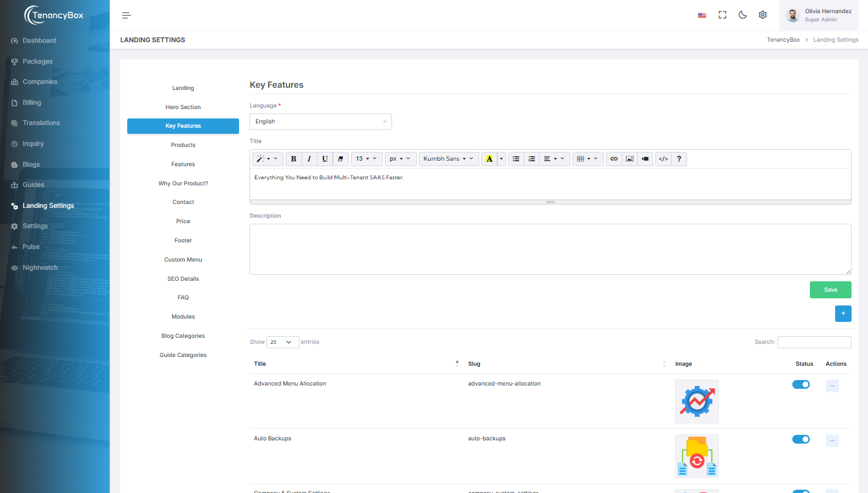Insert a picture with the image icon
This screenshot has width=868, height=493.
click(629, 159)
